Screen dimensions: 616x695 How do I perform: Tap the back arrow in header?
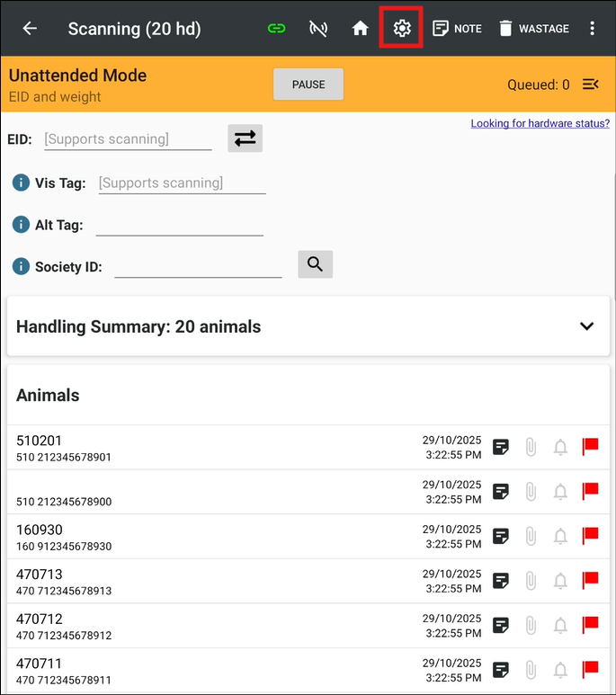click(x=30, y=28)
